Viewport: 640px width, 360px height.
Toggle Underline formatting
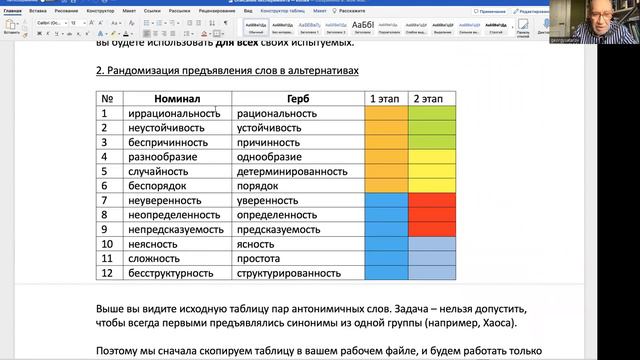[56, 34]
